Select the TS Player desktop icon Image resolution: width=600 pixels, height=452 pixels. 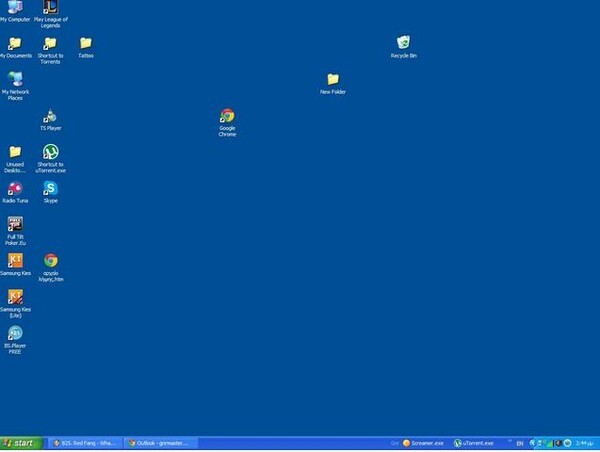click(50, 116)
